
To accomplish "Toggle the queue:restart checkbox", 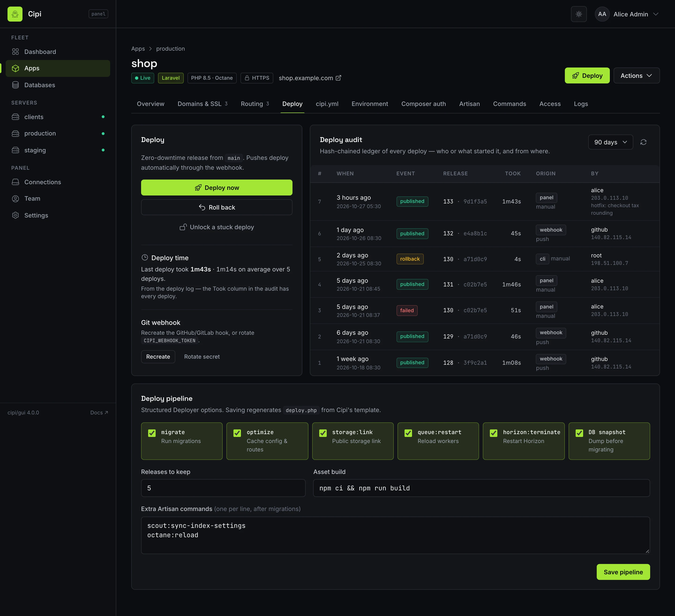I will [x=408, y=433].
